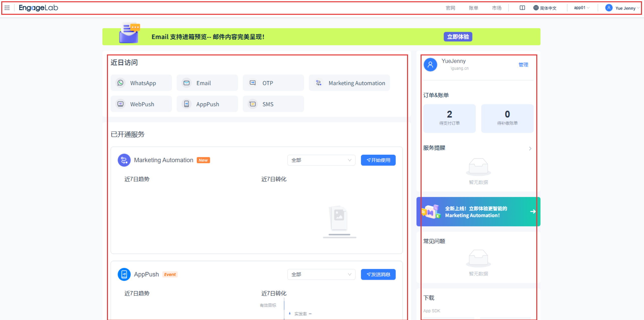Open the Marketing Automation promo banner
Screen dimensions: 644x320
point(478,211)
